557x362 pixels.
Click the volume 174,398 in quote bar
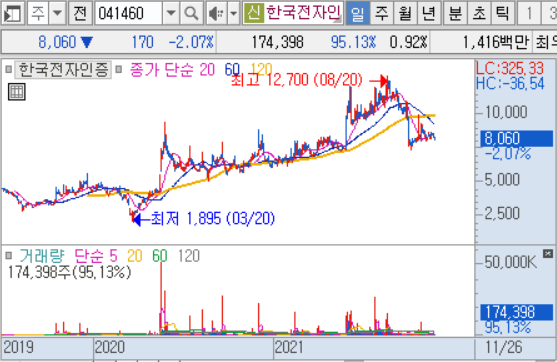pos(277,42)
